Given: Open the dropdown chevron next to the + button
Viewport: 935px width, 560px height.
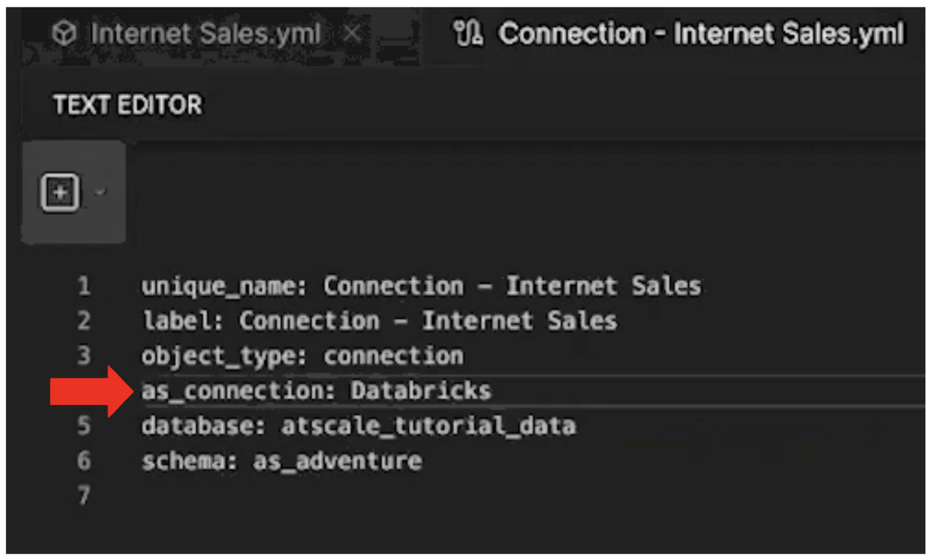Looking at the screenshot, I should coord(101,194).
